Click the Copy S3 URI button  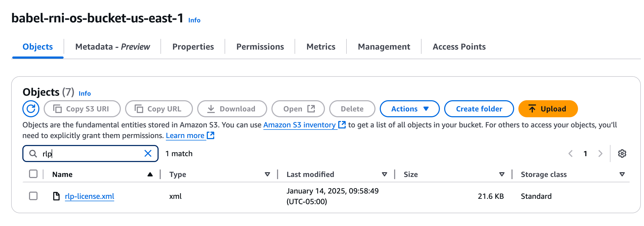pos(82,109)
